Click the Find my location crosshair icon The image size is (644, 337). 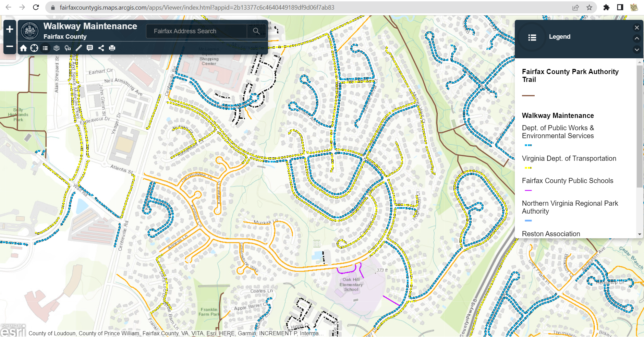coord(34,48)
